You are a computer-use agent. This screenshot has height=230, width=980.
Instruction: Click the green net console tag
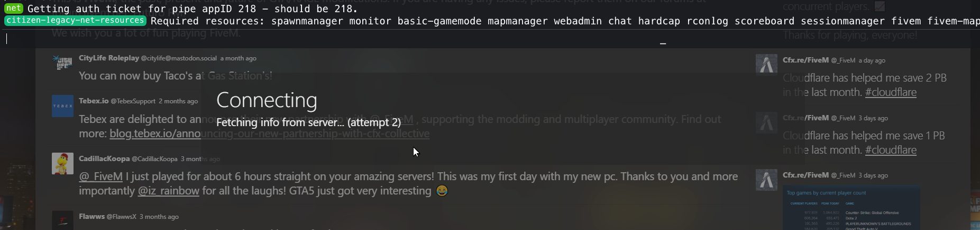coord(14,8)
